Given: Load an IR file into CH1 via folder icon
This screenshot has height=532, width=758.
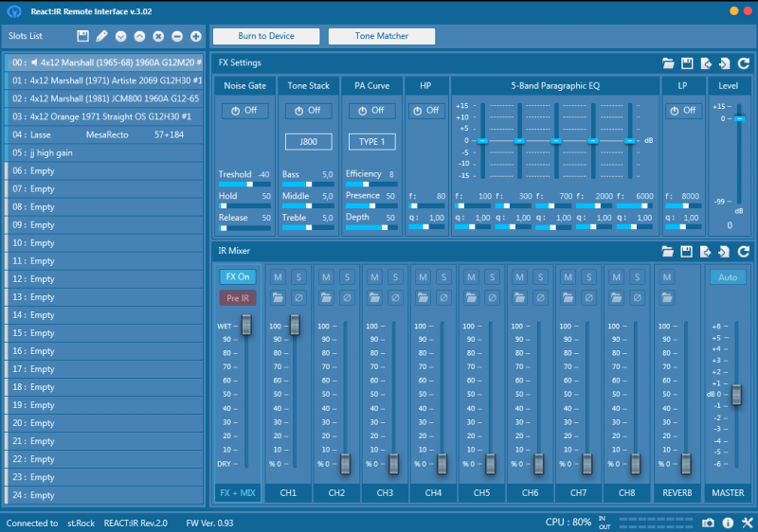Looking at the screenshot, I should click(279, 297).
